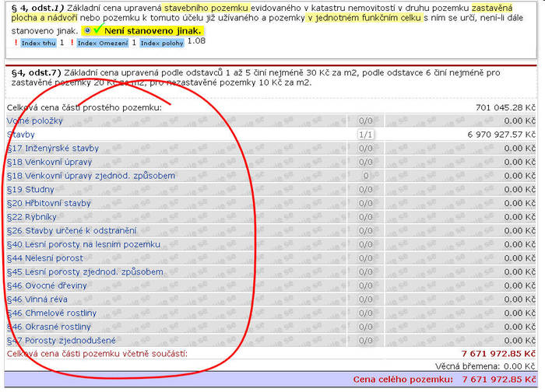Select the 'Není stanoveno jinak' radio button
545x392 pixels.
pyautogui.click(x=87, y=30)
